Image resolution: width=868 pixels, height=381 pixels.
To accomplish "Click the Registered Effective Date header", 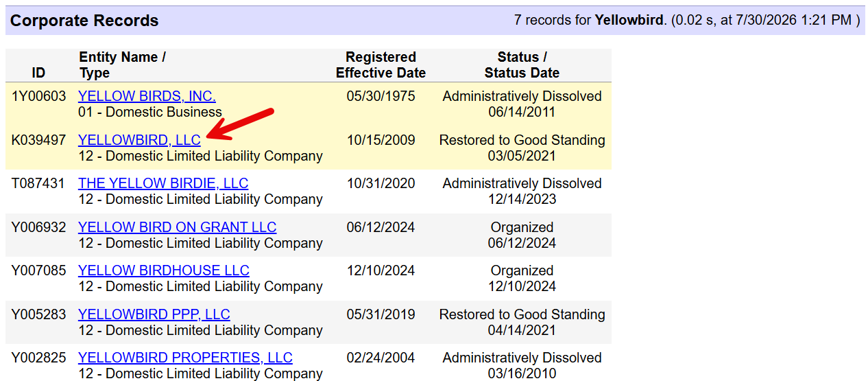I will [x=381, y=65].
